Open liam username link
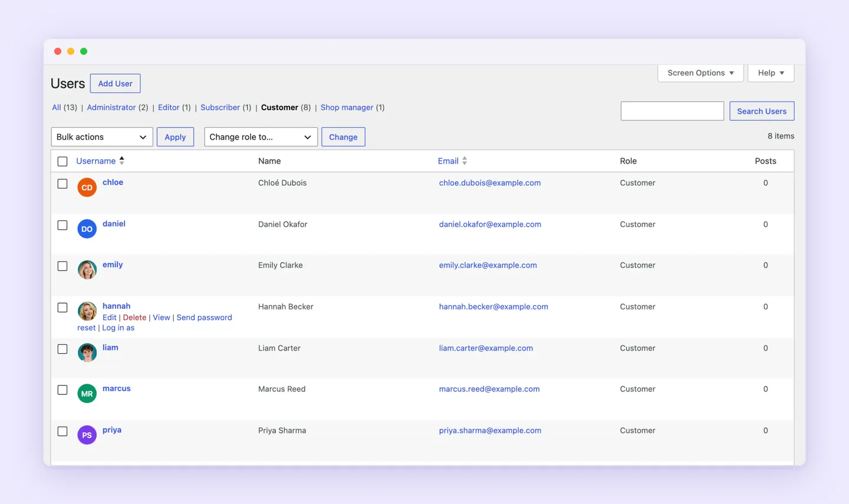This screenshot has width=849, height=504. (110, 347)
